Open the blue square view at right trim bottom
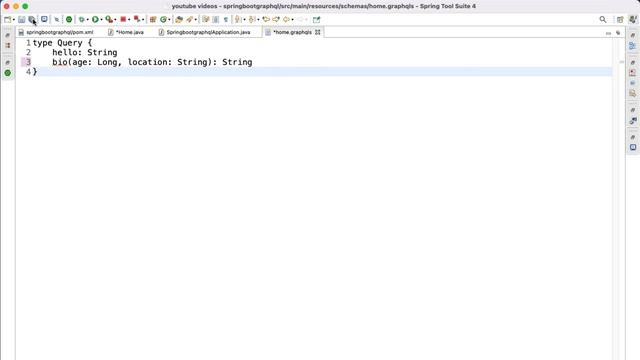Screen dimensions: 640x360 [633, 147]
